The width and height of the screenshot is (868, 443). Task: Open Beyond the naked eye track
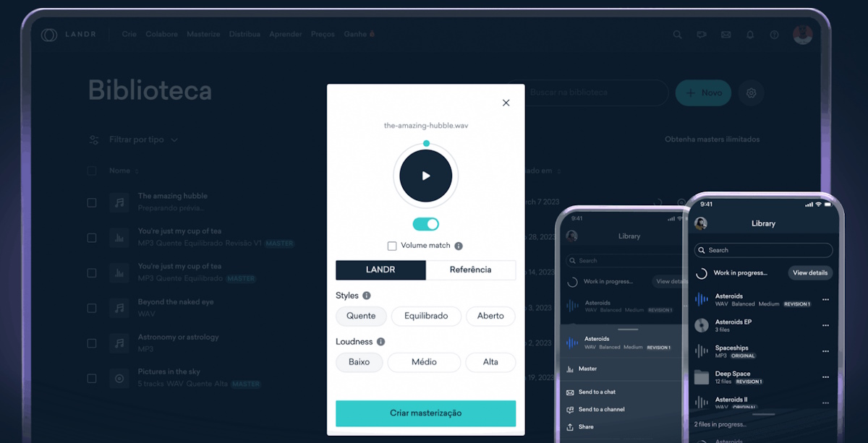[176, 302]
